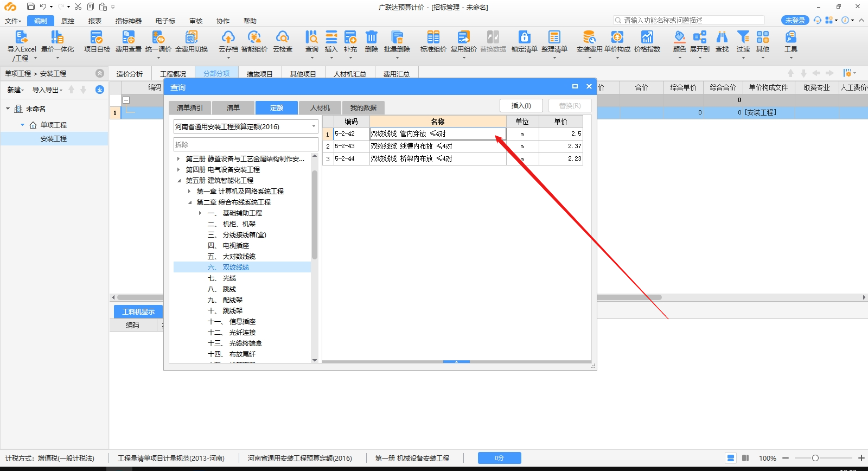Click the 查询 toolbar icon
This screenshot has height=471, width=868.
tap(311, 37)
